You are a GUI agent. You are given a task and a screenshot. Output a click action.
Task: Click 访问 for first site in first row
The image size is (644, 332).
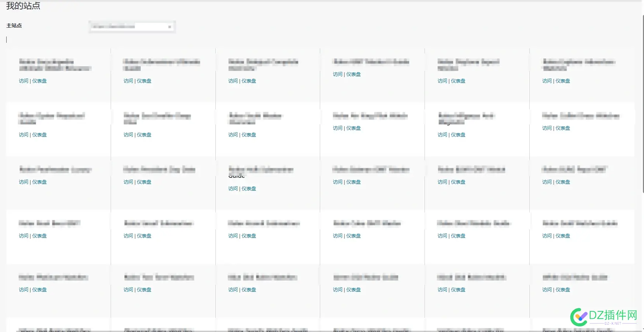coord(24,81)
